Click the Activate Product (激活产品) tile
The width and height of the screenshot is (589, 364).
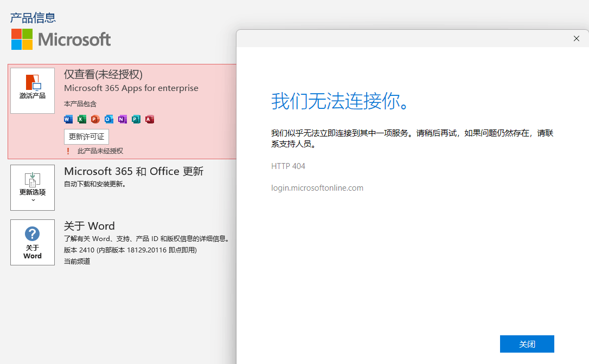(x=33, y=90)
